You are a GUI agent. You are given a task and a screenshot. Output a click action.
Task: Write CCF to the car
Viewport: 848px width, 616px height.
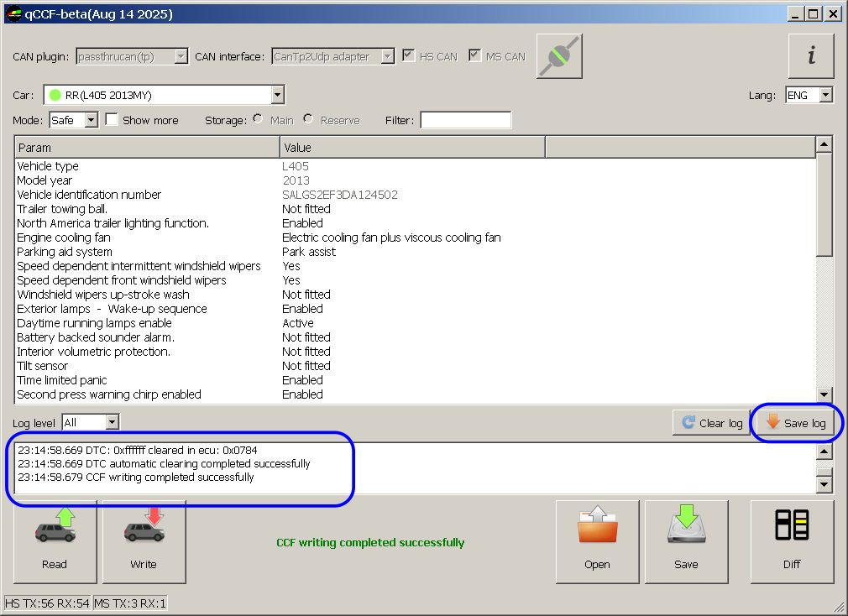coord(144,541)
